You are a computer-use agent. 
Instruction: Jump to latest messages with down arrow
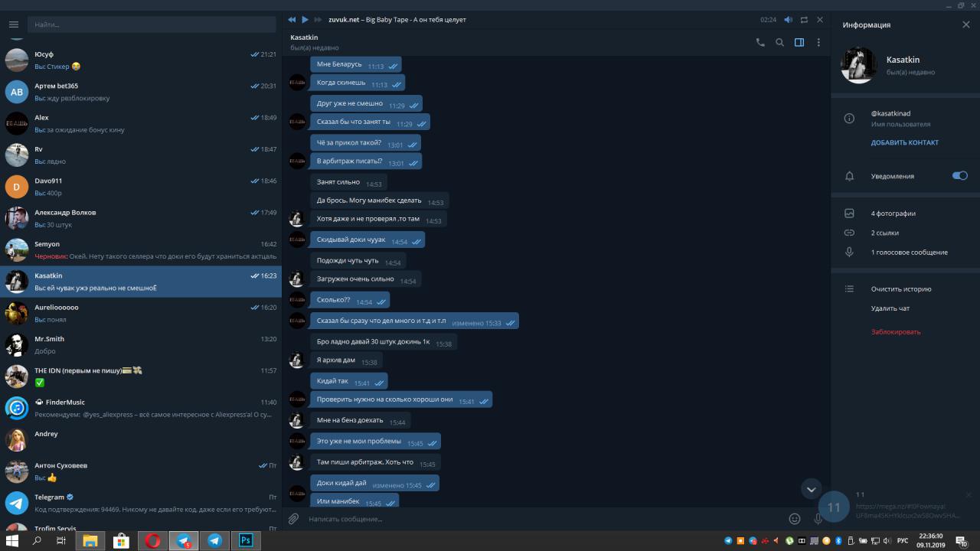pos(811,489)
